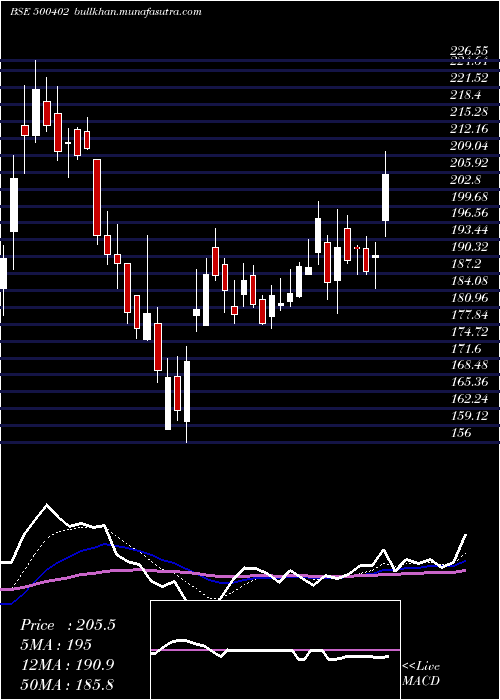Click the 221.52 price level label
Screen dimensions: 500x700
pyautogui.click(x=469, y=78)
